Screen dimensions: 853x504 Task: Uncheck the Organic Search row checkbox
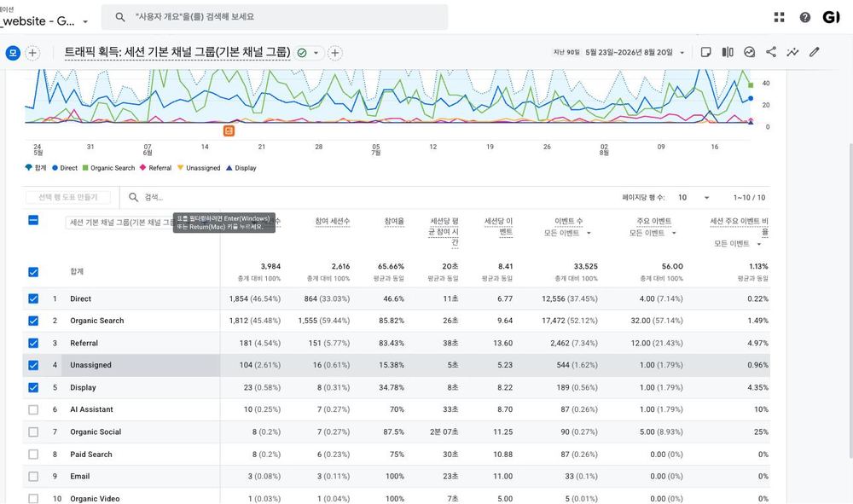point(33,321)
